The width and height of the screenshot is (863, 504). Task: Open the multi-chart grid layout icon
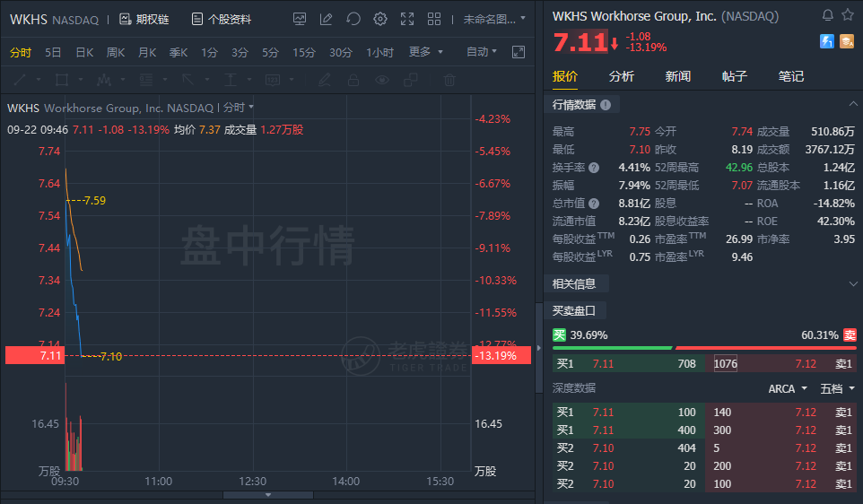[x=434, y=19]
